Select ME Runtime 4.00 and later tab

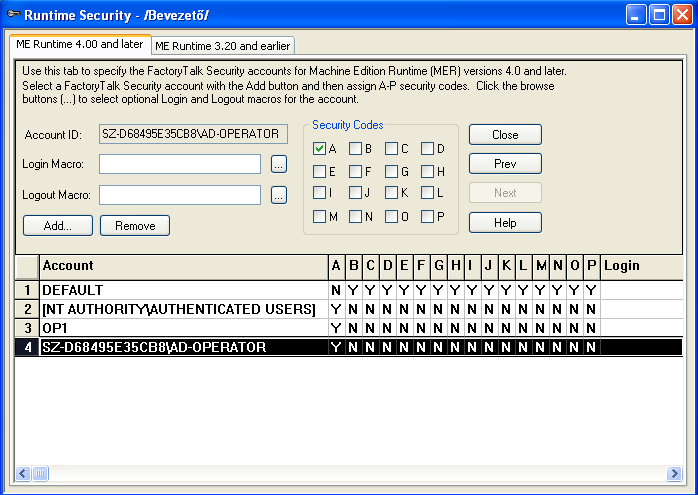[80, 45]
